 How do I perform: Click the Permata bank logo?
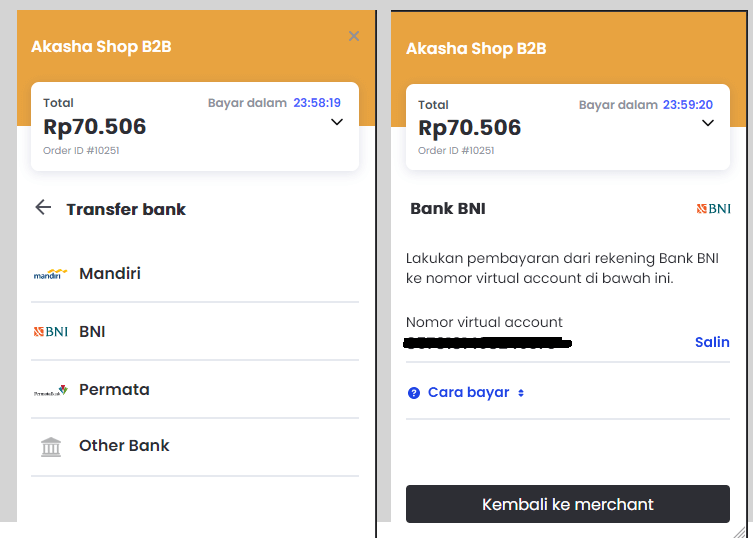(50, 391)
